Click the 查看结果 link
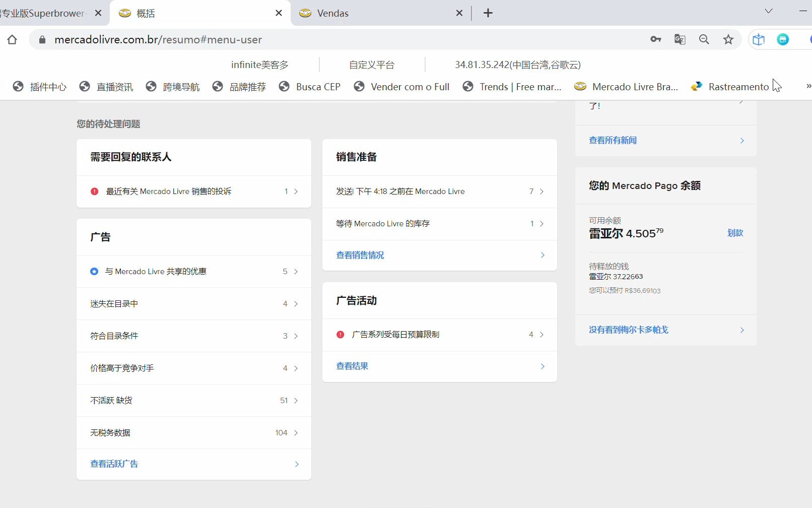Image resolution: width=812 pixels, height=508 pixels. 352,366
